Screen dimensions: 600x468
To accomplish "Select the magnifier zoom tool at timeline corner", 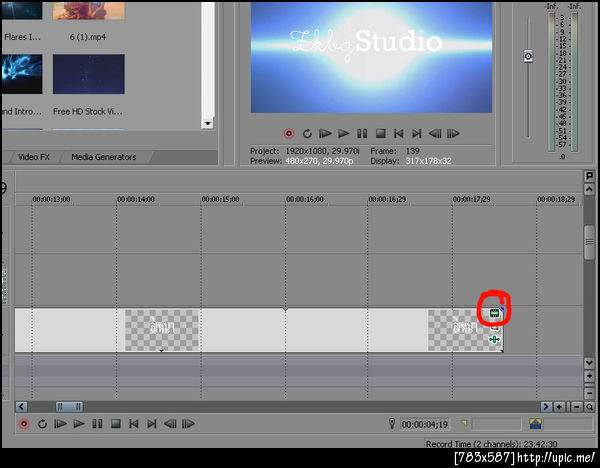I will coord(590,406).
